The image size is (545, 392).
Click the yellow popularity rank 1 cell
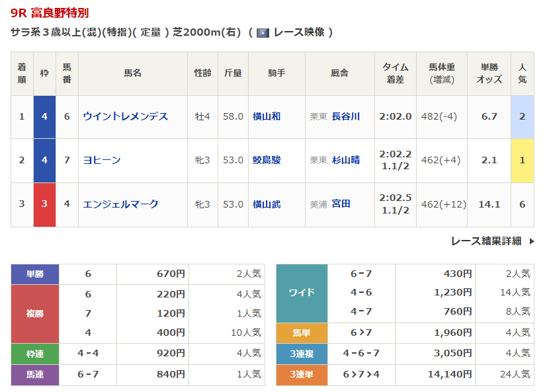click(522, 160)
